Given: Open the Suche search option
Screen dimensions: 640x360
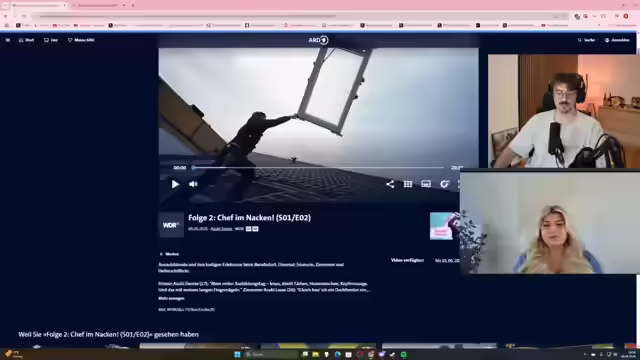Looking at the screenshot, I should coord(587,40).
